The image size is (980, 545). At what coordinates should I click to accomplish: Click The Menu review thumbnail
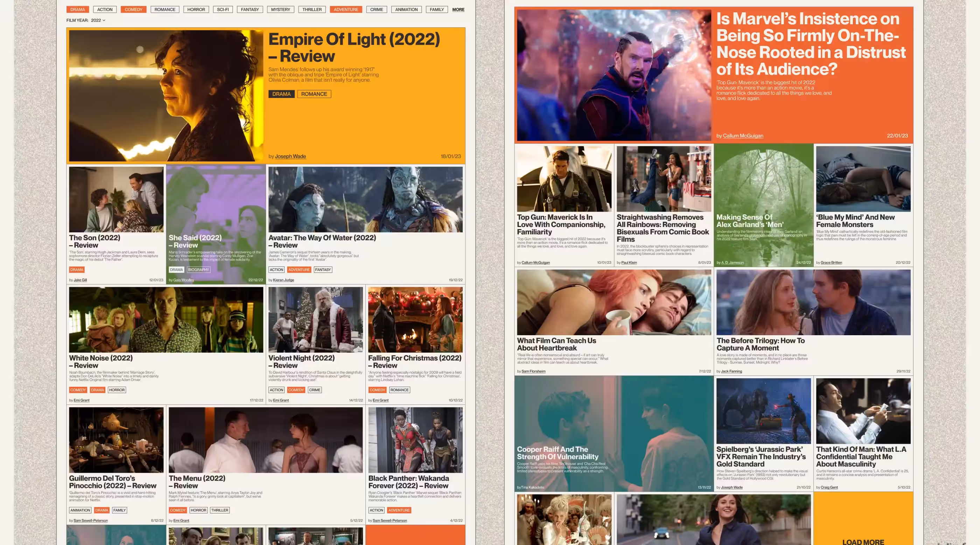pos(266,440)
